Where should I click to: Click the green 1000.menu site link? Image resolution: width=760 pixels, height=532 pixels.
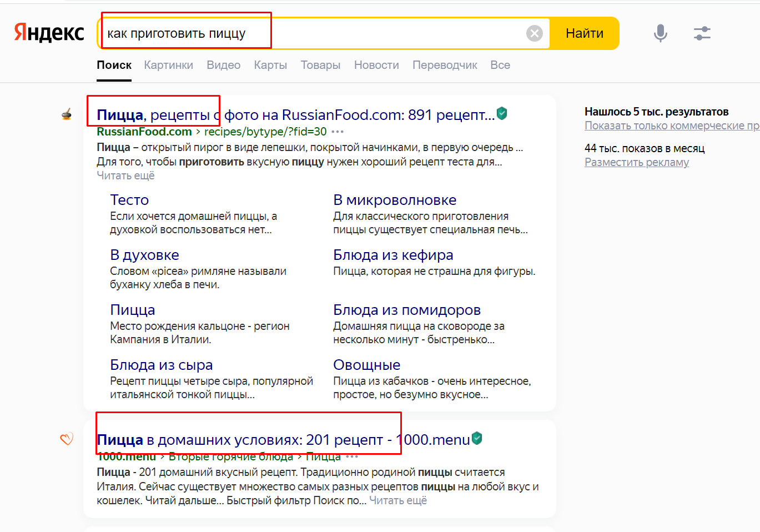(x=127, y=456)
